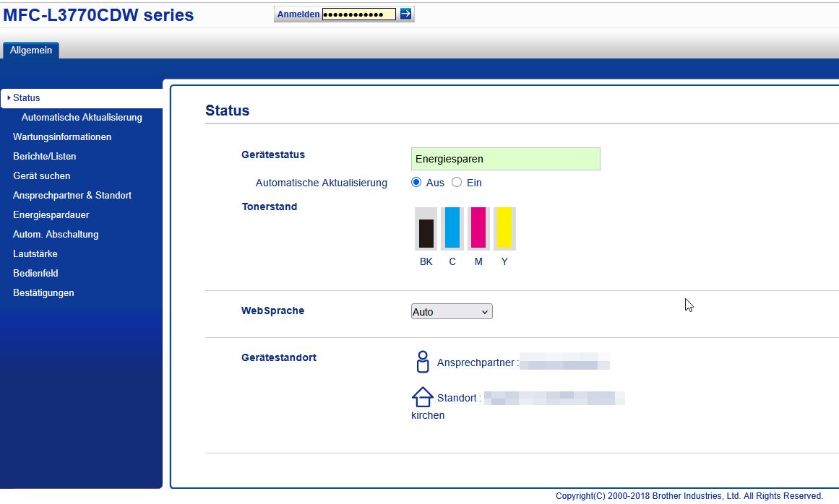This screenshot has height=504, width=839.
Task: Open Ansprechpartner & Standort page
Action: coord(72,196)
